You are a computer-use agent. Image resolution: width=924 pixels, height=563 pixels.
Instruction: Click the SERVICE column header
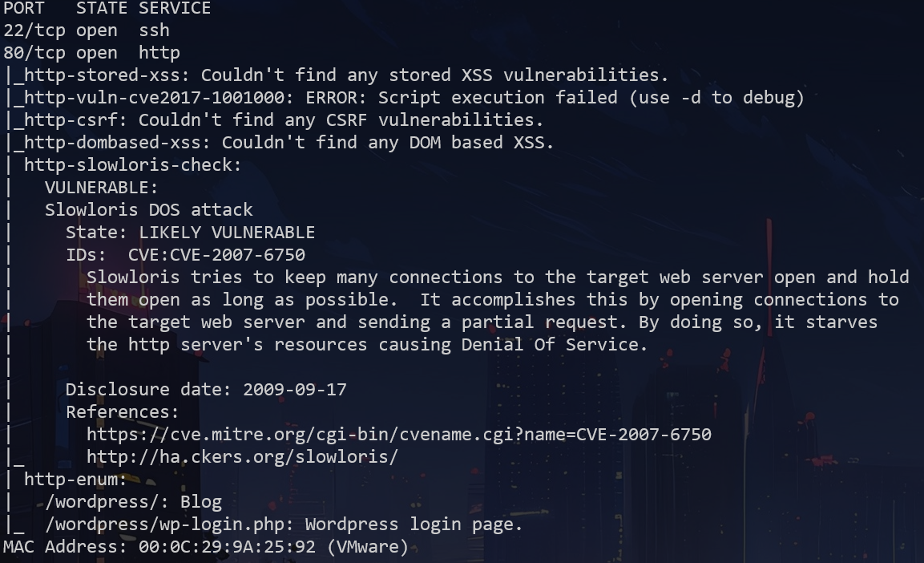[x=175, y=8]
